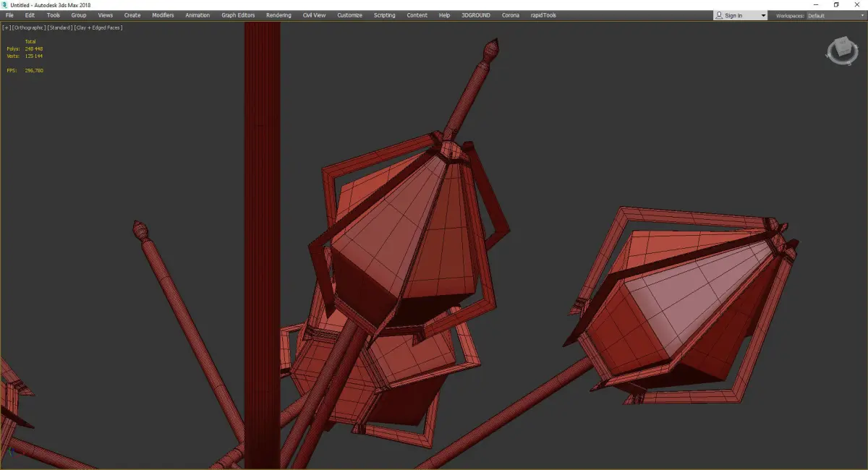Open the Clay + Edged Faces per-view menu
Image resolution: width=868 pixels, height=470 pixels.
pos(98,27)
